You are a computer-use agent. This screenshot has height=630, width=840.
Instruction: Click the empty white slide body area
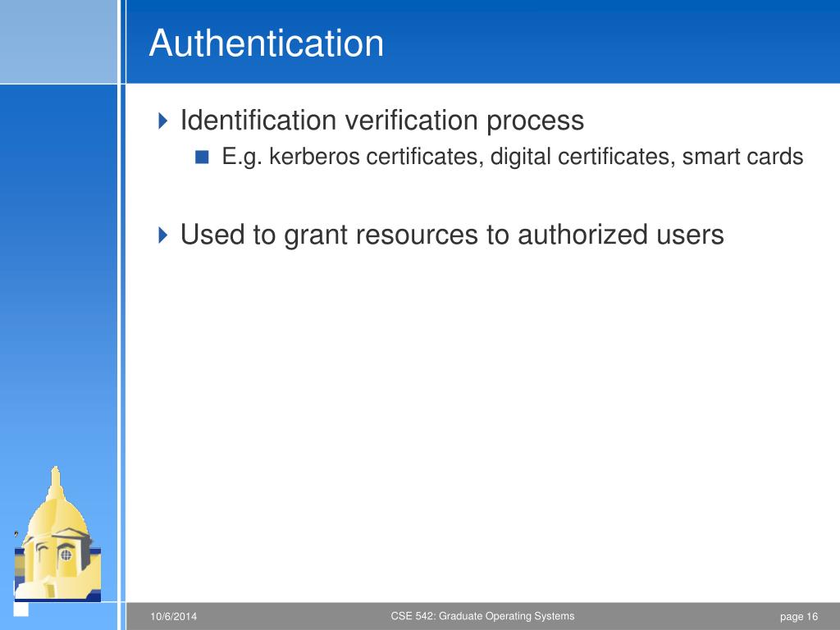point(482,423)
